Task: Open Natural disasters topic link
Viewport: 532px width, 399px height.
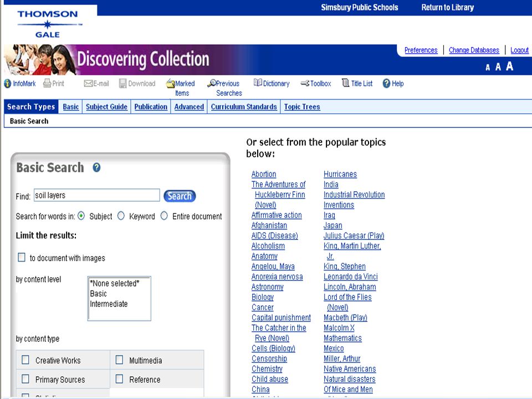Action: [x=349, y=379]
